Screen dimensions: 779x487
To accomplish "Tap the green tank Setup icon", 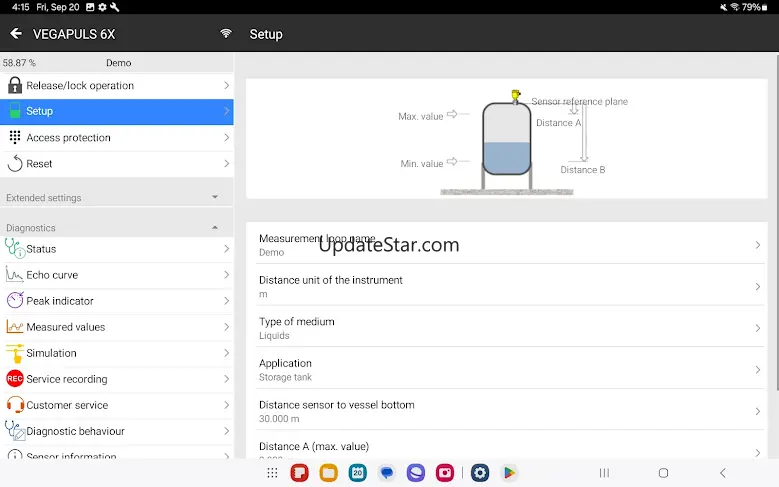I will 15,111.
